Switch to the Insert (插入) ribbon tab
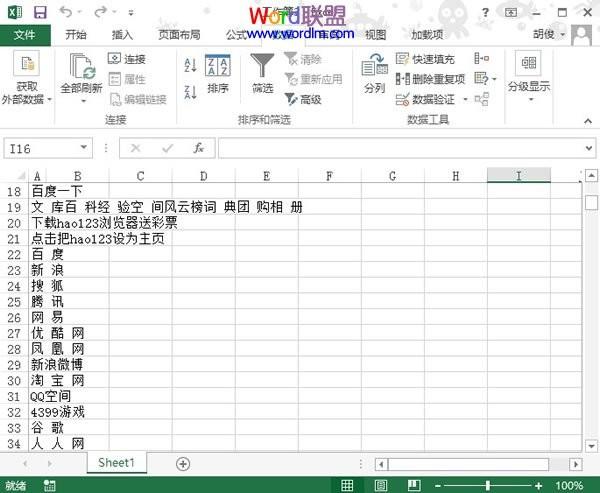The height and width of the screenshot is (493, 600). (x=122, y=34)
